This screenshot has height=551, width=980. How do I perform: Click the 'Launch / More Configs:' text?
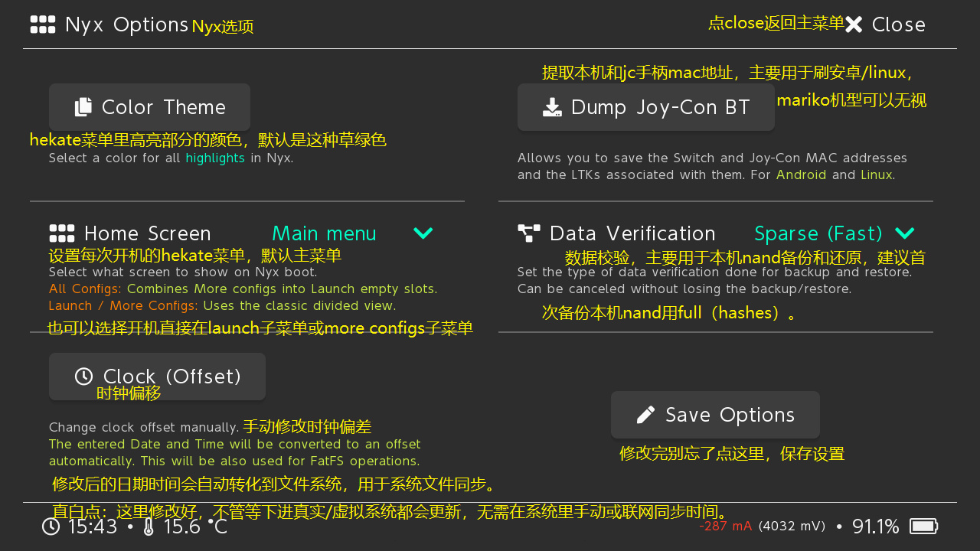123,306
